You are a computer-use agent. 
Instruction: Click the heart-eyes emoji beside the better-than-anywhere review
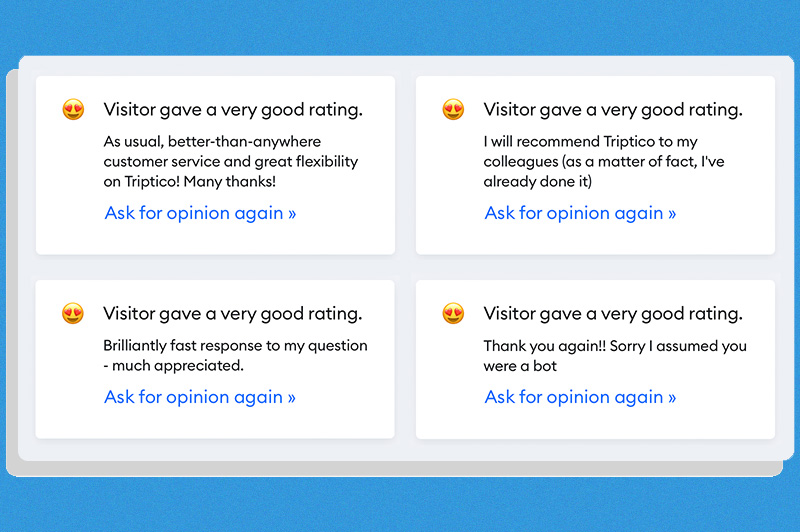pyautogui.click(x=73, y=110)
